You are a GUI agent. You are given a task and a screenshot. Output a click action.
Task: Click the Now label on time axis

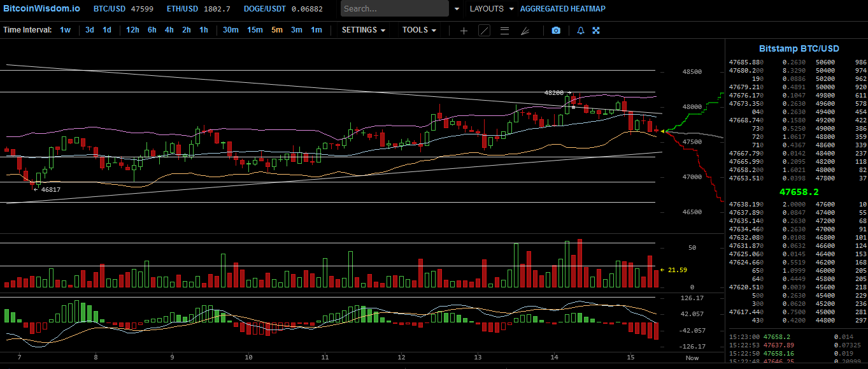pos(692,358)
